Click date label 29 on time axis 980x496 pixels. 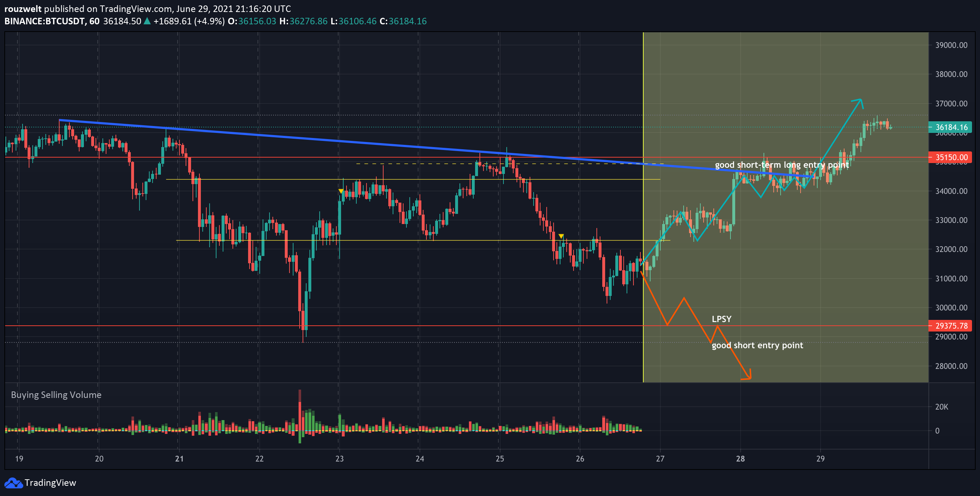click(x=820, y=459)
